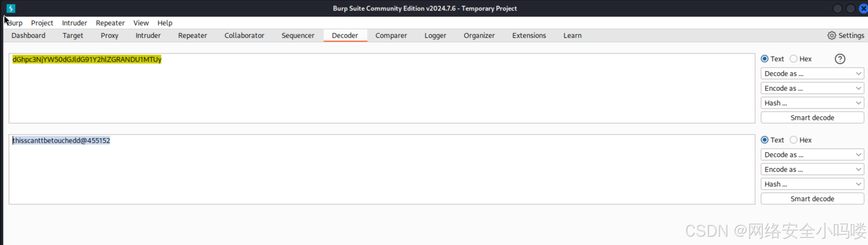Switch to the Extensions tab
Screen dimensions: 868x245
click(x=529, y=36)
